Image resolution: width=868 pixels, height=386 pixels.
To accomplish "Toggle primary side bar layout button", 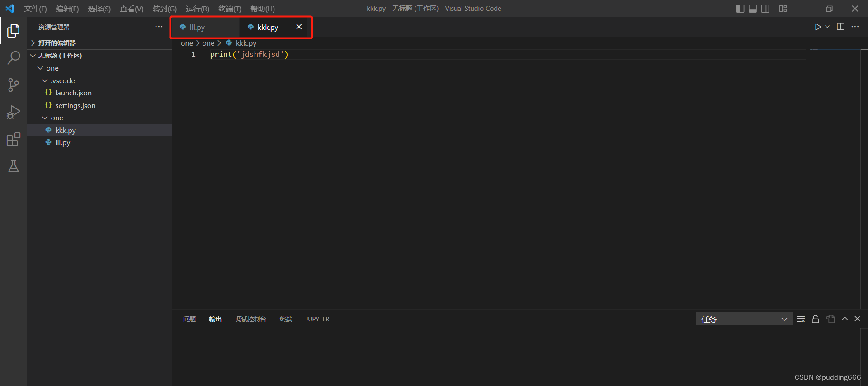I will 740,9.
